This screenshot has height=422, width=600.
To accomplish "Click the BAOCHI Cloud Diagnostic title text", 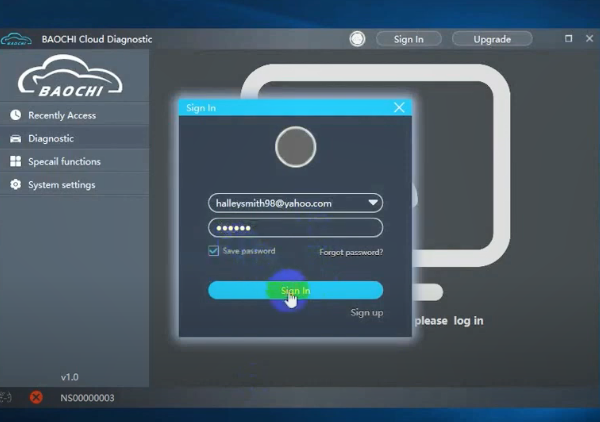I will click(97, 39).
